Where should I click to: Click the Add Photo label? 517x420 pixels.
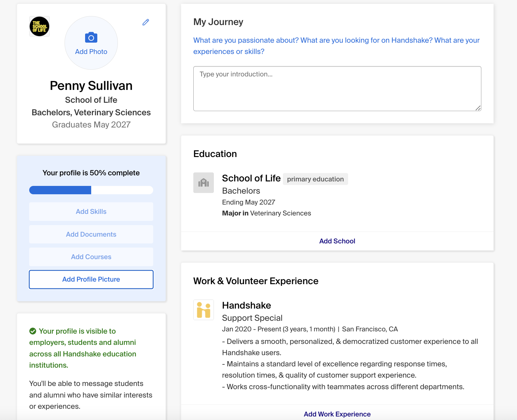[x=91, y=52]
